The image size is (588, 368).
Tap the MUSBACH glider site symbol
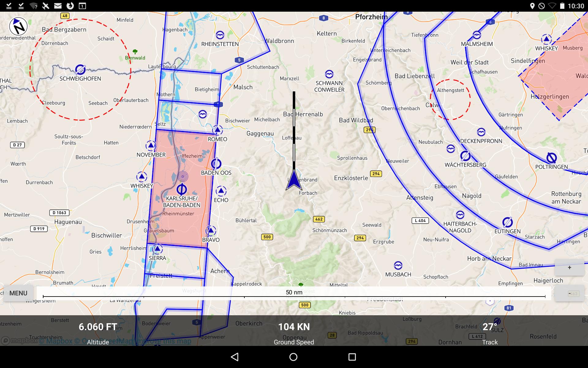tap(398, 265)
